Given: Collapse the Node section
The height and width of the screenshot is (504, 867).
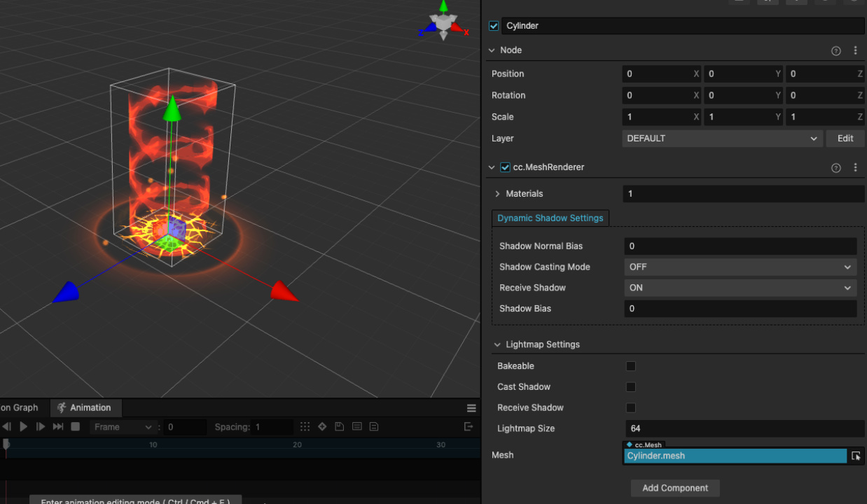Looking at the screenshot, I should pyautogui.click(x=492, y=50).
